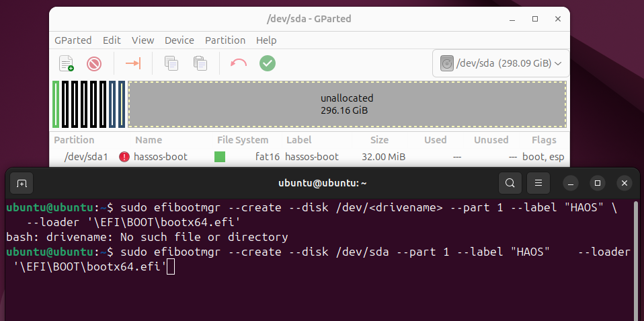Select the unallocated 296.16 GiB block
The image size is (644, 321).
tap(346, 104)
